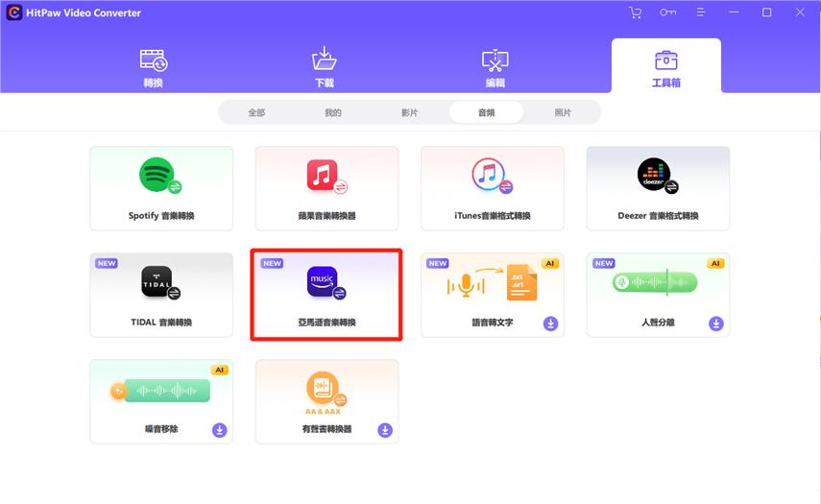Click the TIDAL 音樂轉換 label
This screenshot has height=504, width=821.
click(x=161, y=323)
